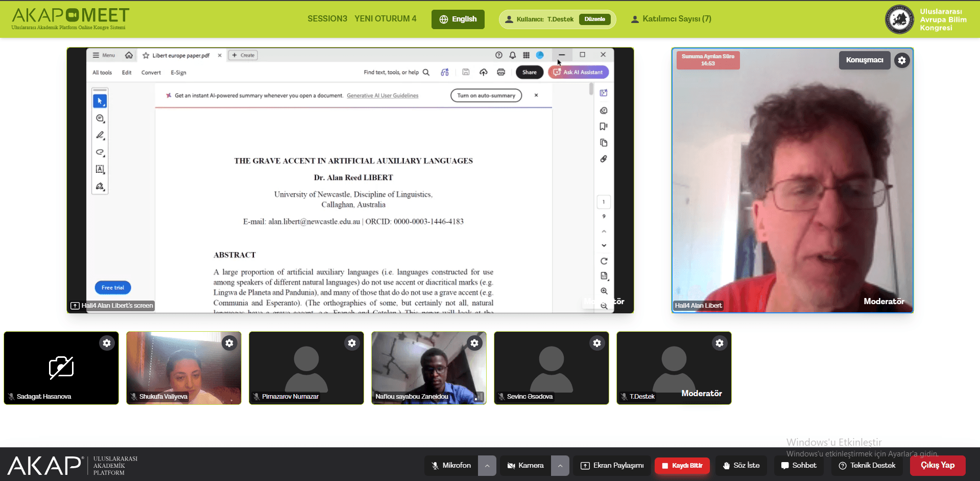Open the Convert tab in Acrobat
The image size is (980, 481).
tap(151, 73)
